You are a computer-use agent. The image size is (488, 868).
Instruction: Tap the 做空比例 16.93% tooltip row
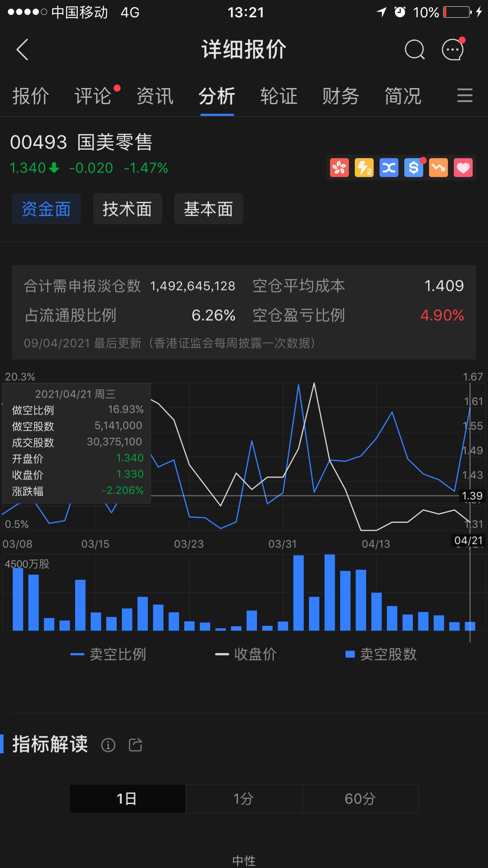77,410
